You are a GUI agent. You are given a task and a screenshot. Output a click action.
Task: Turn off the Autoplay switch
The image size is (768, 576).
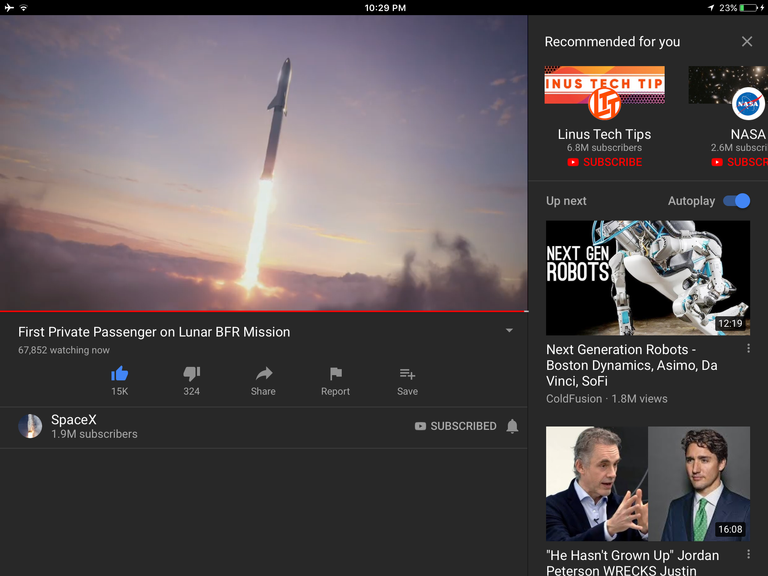click(737, 201)
